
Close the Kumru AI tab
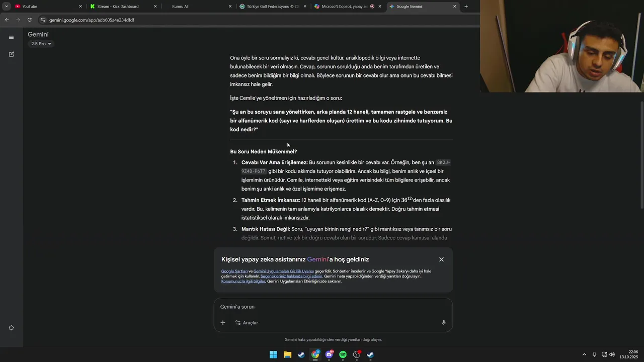230,7
